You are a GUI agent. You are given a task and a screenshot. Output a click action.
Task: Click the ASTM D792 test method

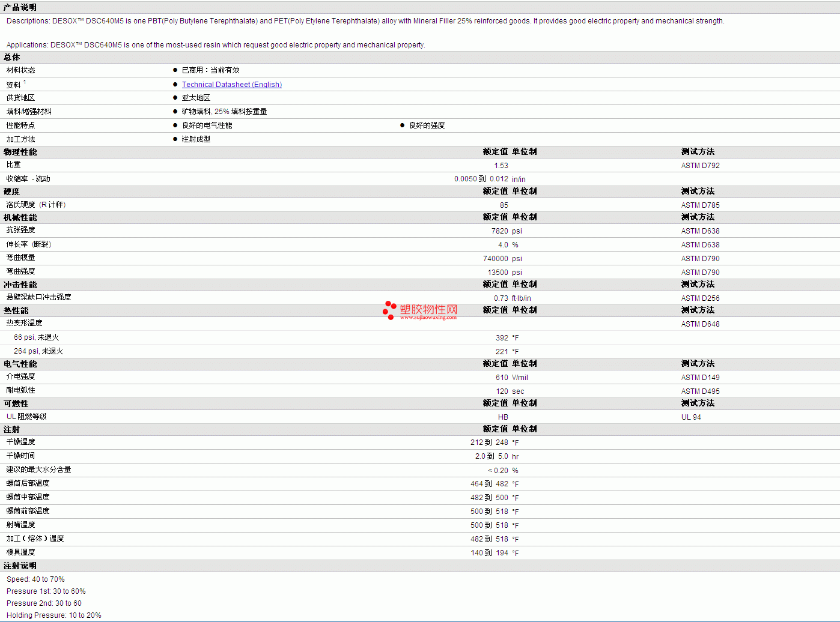tap(701, 166)
